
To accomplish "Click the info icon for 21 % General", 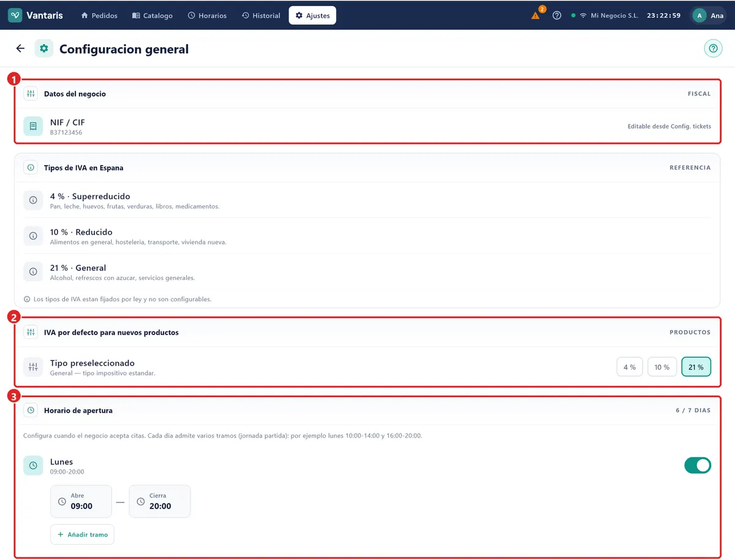I will [33, 271].
